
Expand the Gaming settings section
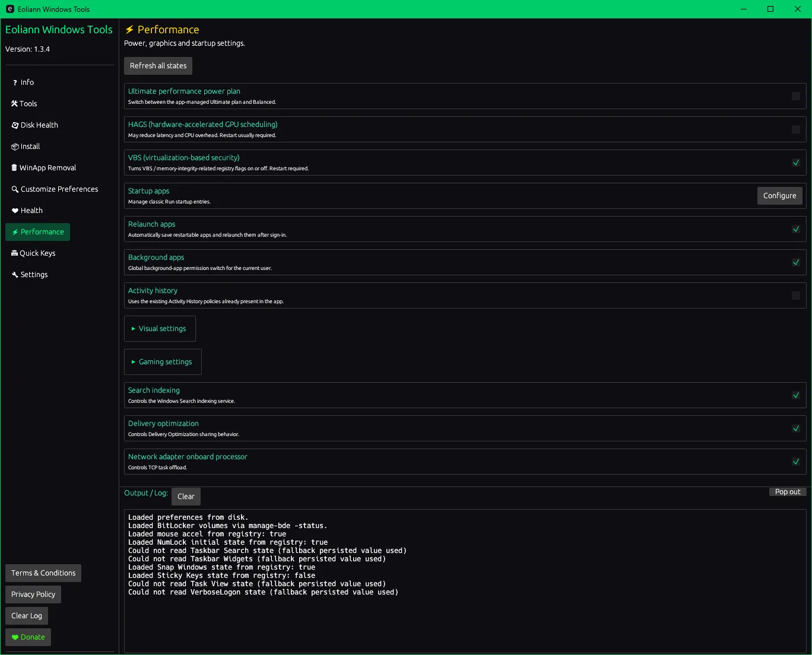pyautogui.click(x=162, y=362)
